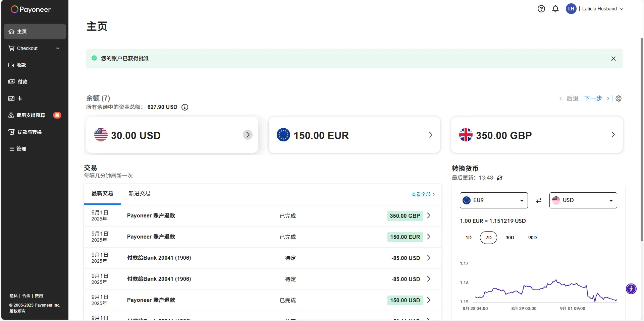The image size is (644, 321).
Task: Open the help question mark icon
Action: pos(541,9)
